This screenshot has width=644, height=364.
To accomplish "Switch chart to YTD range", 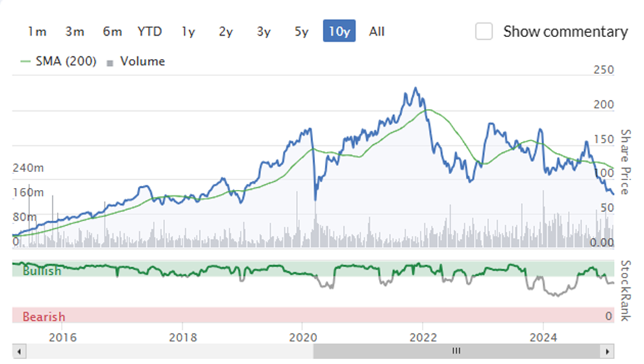I will pos(149,32).
